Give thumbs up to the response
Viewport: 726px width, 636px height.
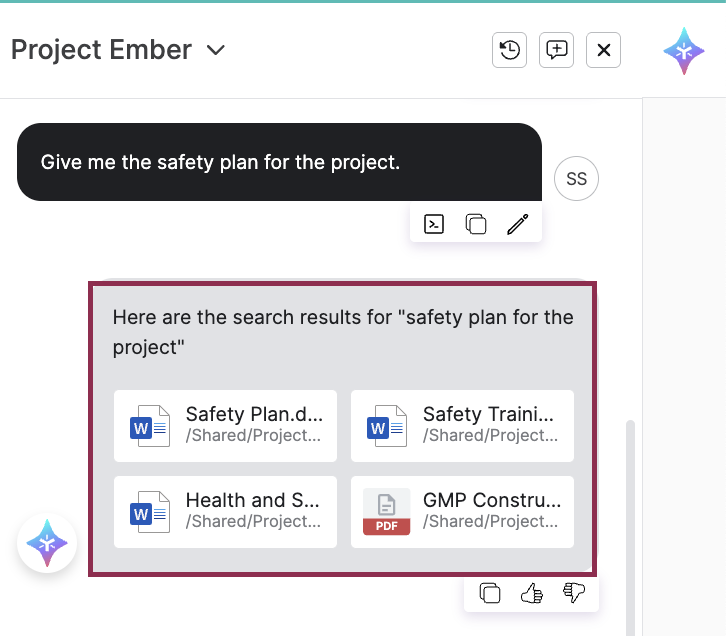[531, 593]
